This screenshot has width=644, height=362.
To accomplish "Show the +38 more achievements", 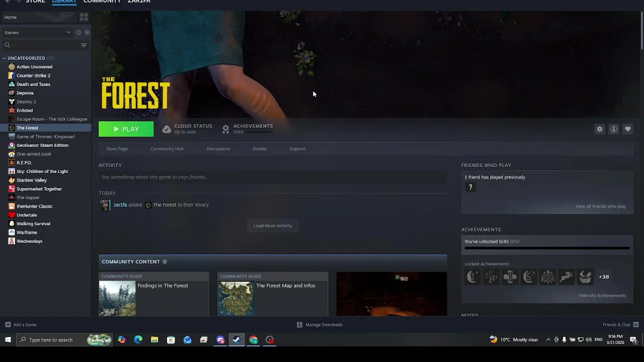I will coord(604,277).
